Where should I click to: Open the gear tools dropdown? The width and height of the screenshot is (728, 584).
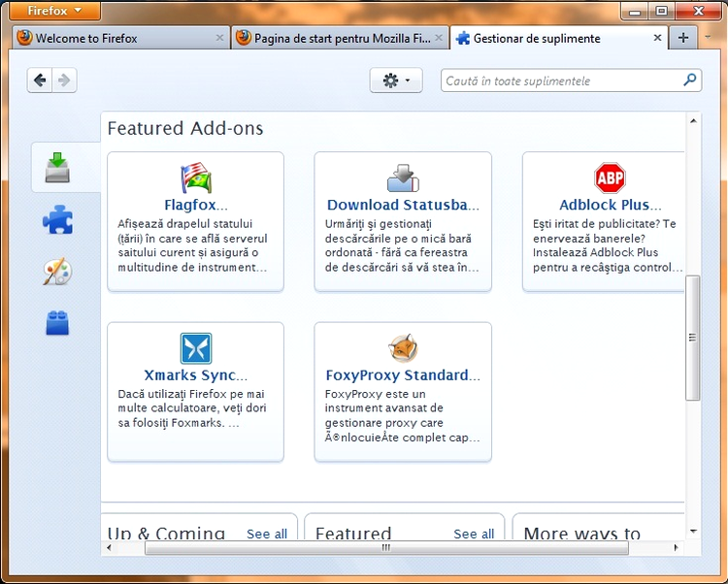coord(396,81)
